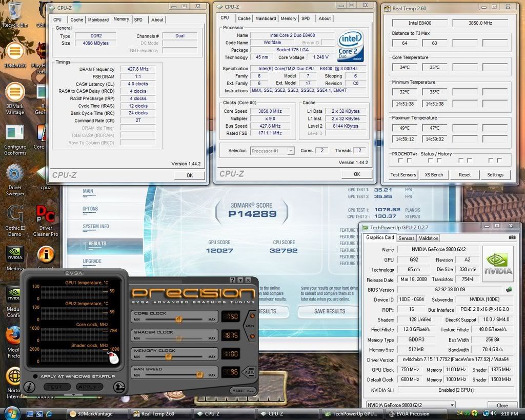Open SPD tab in CPU-Z memory timings window
This screenshot has width=525, height=420.
[138, 20]
